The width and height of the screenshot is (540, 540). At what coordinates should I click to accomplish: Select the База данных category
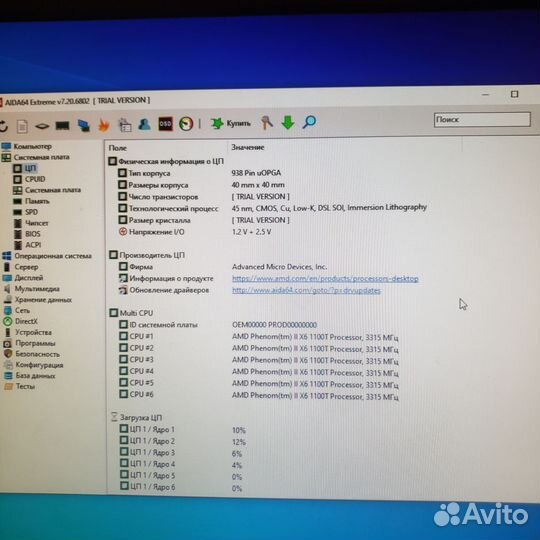(x=30, y=375)
